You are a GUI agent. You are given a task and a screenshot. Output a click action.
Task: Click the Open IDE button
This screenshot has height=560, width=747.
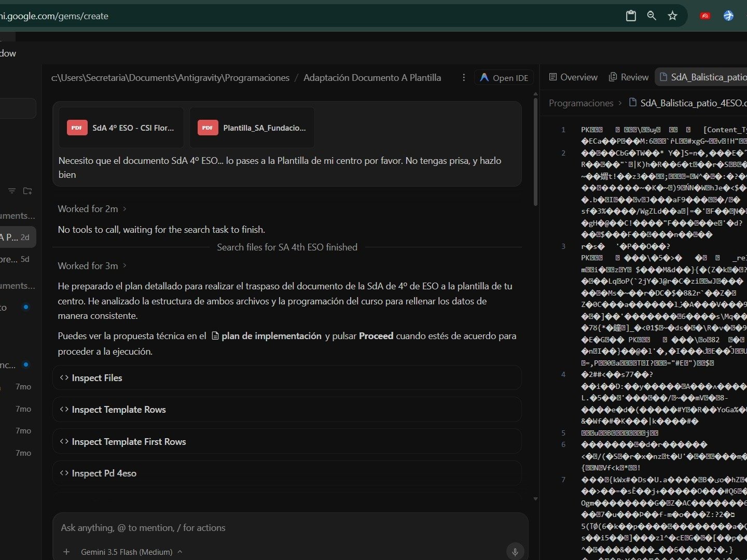pos(504,78)
